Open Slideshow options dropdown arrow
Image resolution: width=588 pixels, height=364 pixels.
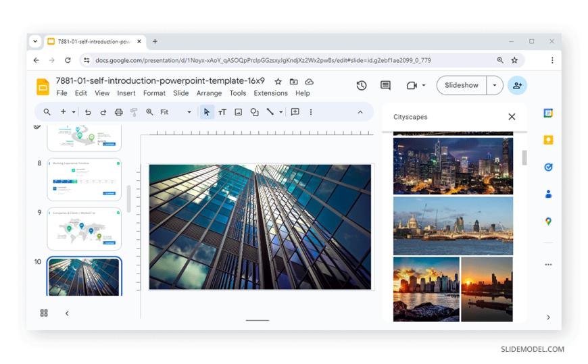495,85
